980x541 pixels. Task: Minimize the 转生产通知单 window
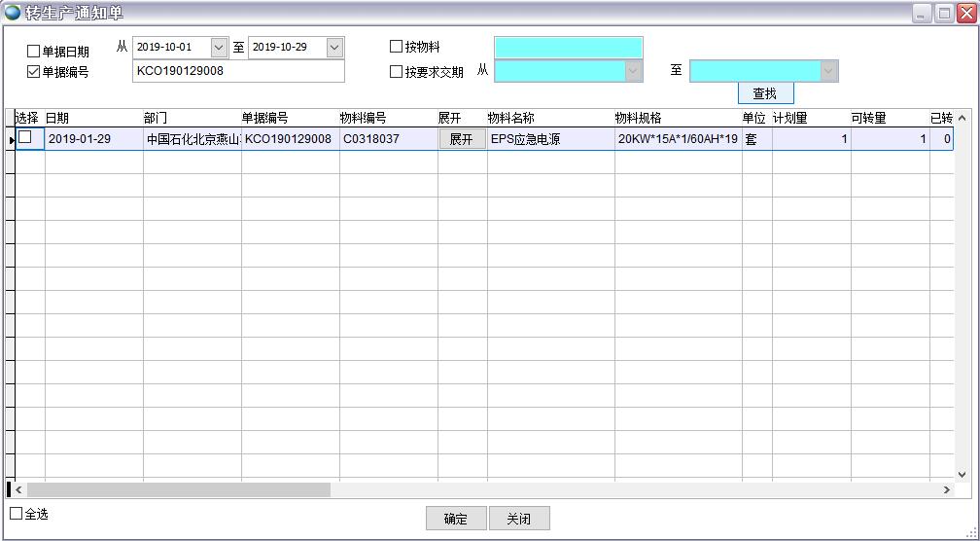pyautogui.click(x=922, y=14)
